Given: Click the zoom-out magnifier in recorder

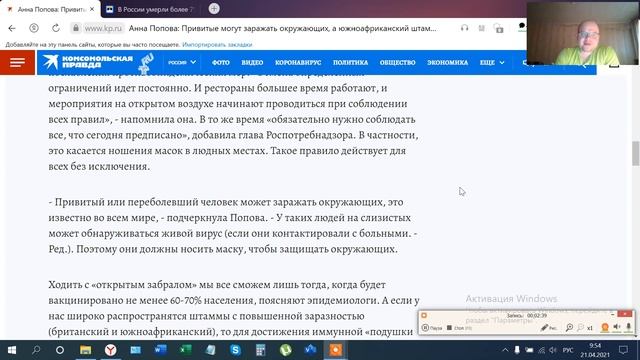Looking at the screenshot, I should click(x=580, y=327).
